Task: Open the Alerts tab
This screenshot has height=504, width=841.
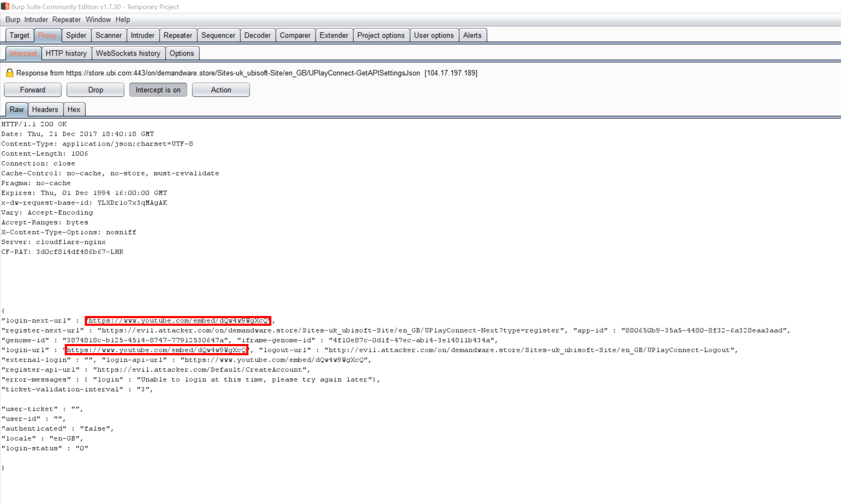Action: 472,35
